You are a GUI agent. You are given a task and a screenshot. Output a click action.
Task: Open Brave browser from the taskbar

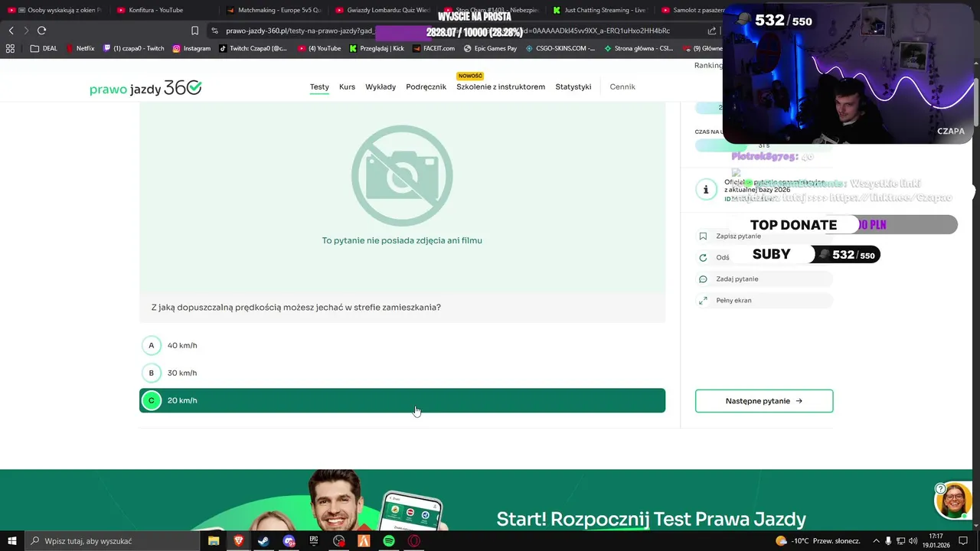click(x=239, y=541)
